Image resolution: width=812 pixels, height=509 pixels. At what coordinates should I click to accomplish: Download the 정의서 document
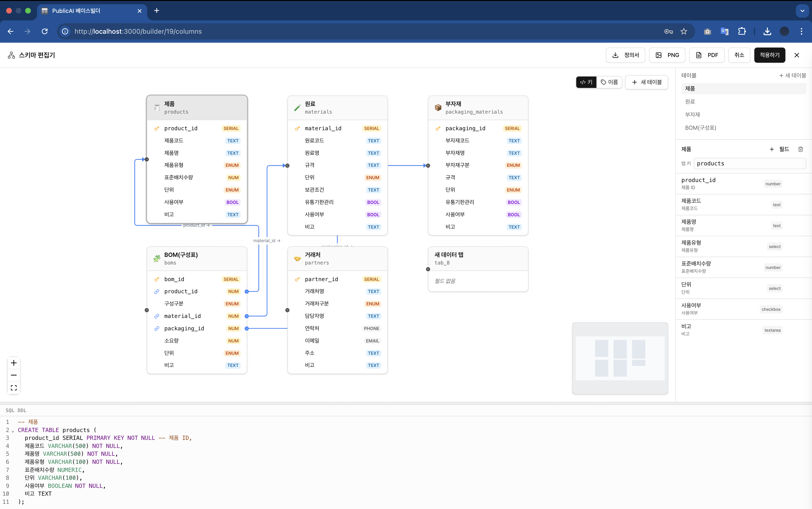(625, 55)
